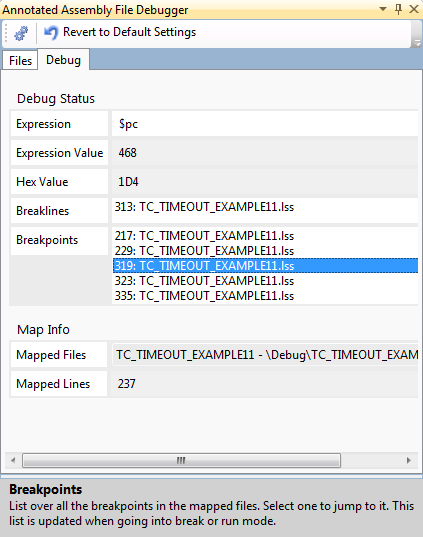Open the settings gears icon
The height and width of the screenshot is (537, 423).
(x=21, y=33)
